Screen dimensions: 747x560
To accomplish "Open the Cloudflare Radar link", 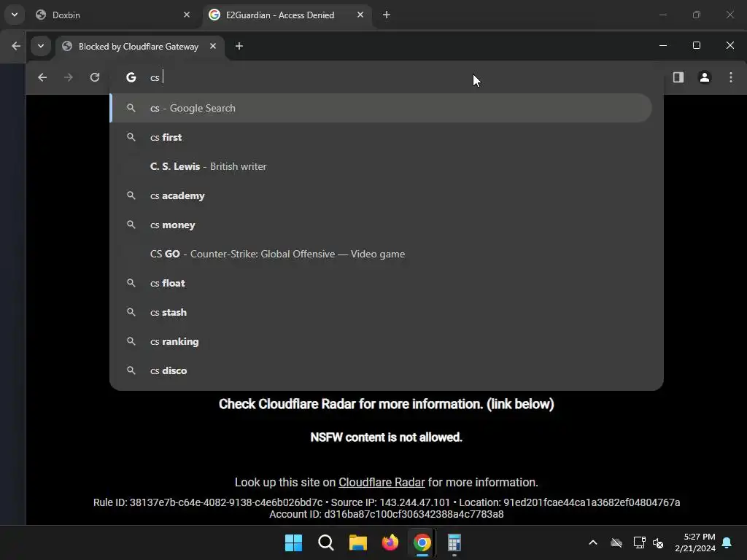I will [382, 483].
